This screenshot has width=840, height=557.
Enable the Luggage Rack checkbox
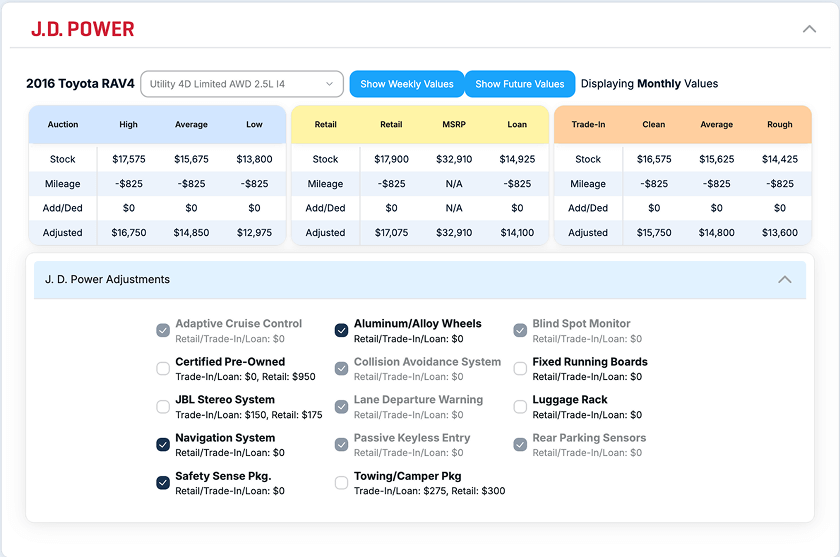(x=520, y=407)
